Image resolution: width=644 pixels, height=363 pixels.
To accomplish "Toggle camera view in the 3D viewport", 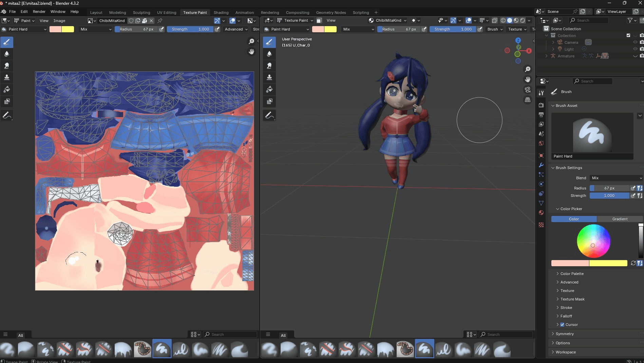I will [528, 90].
